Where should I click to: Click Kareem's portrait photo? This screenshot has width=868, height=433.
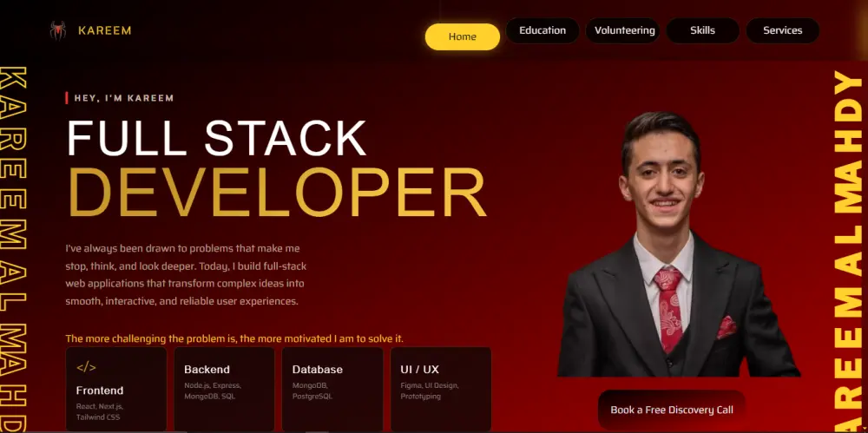678,244
